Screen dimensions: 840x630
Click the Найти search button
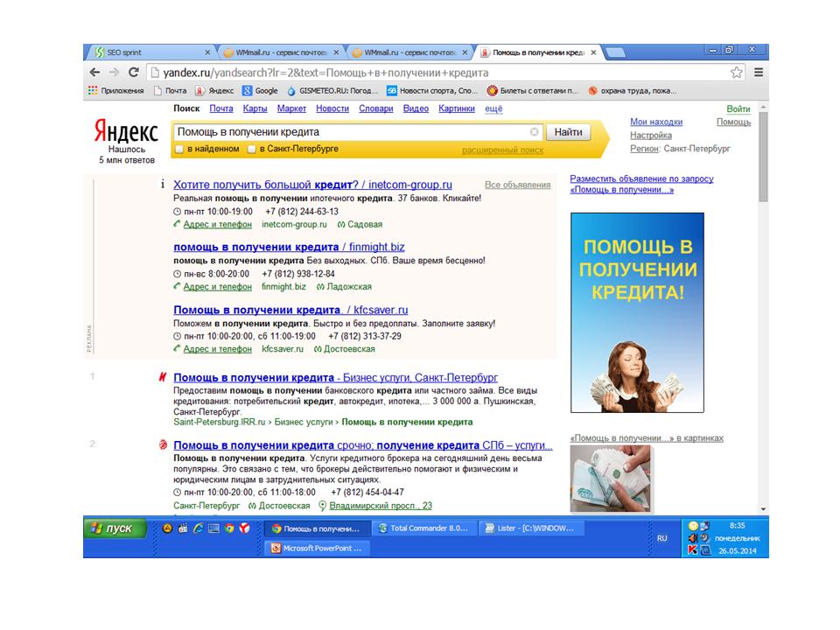click(568, 132)
